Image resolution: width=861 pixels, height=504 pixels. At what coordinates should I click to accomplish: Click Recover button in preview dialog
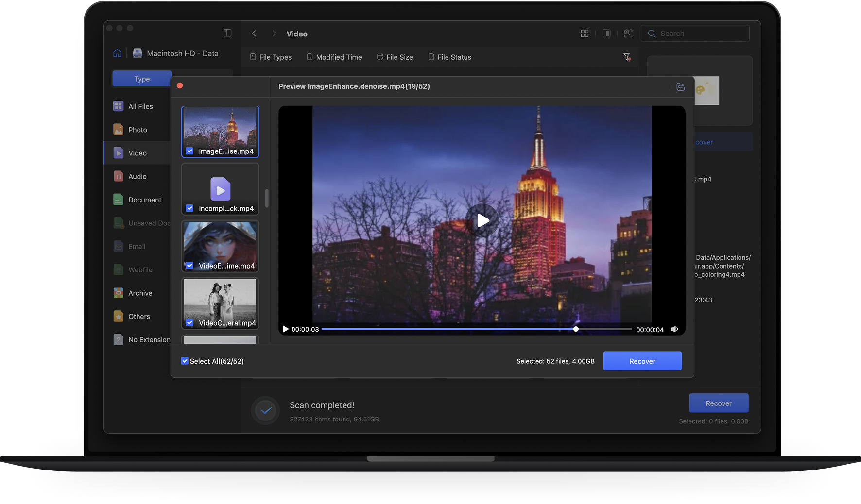pos(642,361)
